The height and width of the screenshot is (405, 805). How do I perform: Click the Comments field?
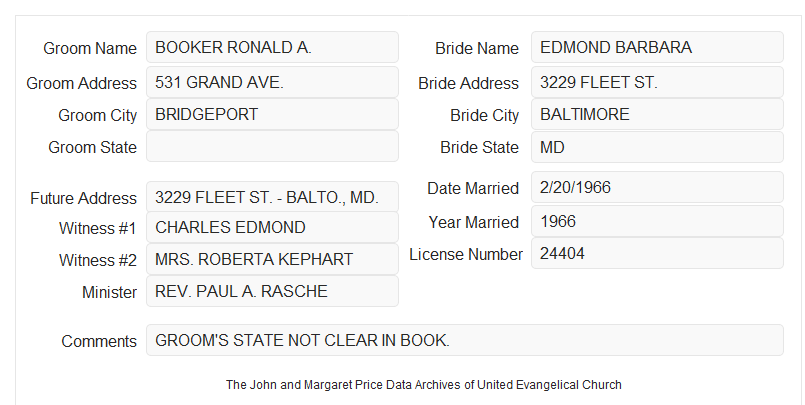(465, 340)
